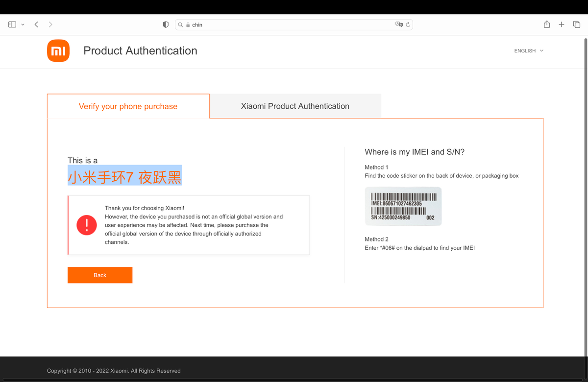The image size is (588, 382).
Task: Click the translate page icon
Action: (x=399, y=24)
